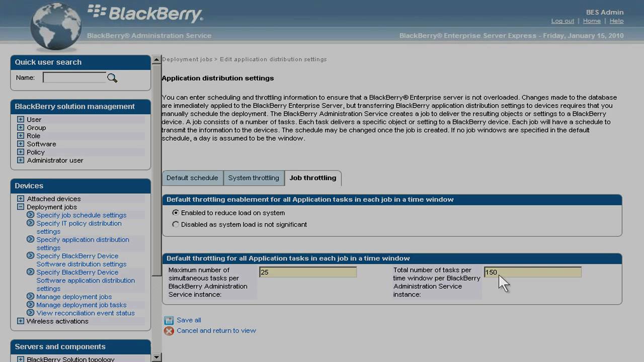Viewport: 644px width, 362px height.
Task: Click Cancel and return to view
Action: click(x=216, y=331)
